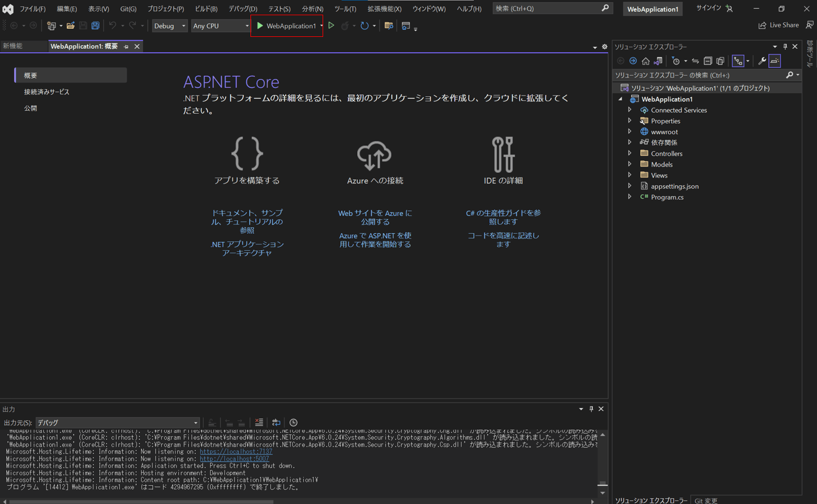Image resolution: width=817 pixels, height=504 pixels.
Task: Click the gear icon above the editor
Action: point(605,47)
